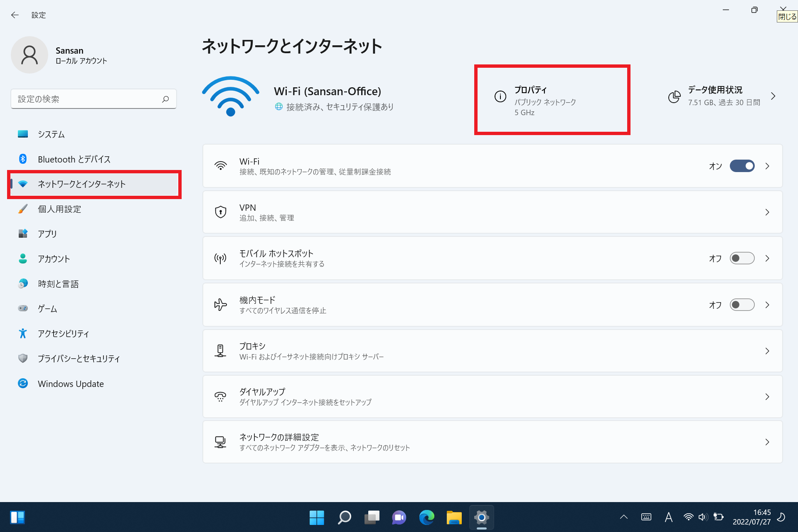Open the taskbar search magnifier

(344, 517)
